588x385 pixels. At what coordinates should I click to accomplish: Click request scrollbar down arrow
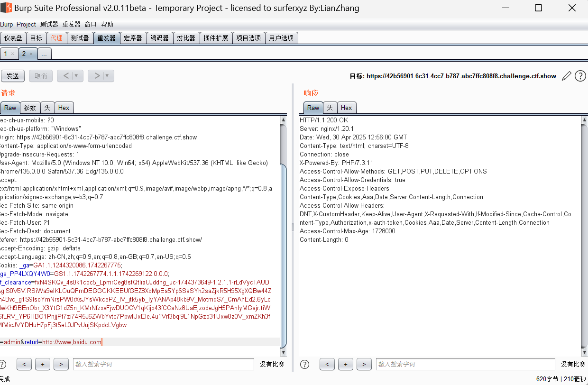pos(284,352)
